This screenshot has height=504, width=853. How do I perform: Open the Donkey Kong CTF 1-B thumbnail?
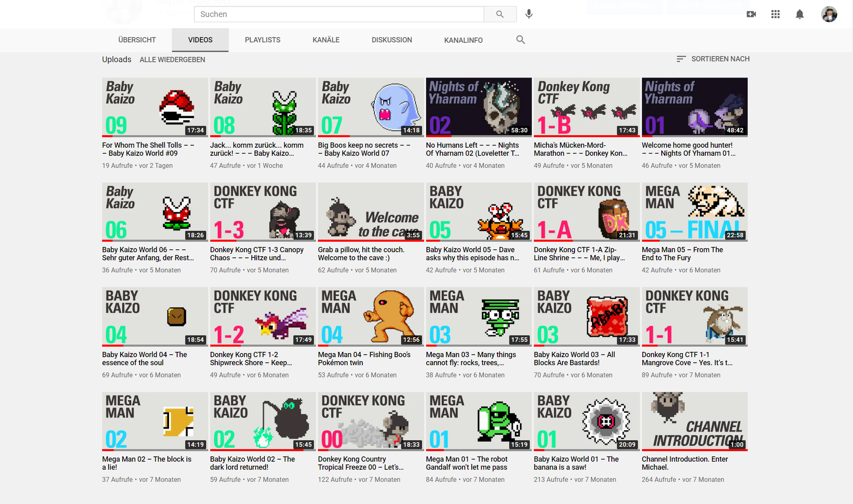pos(587,107)
